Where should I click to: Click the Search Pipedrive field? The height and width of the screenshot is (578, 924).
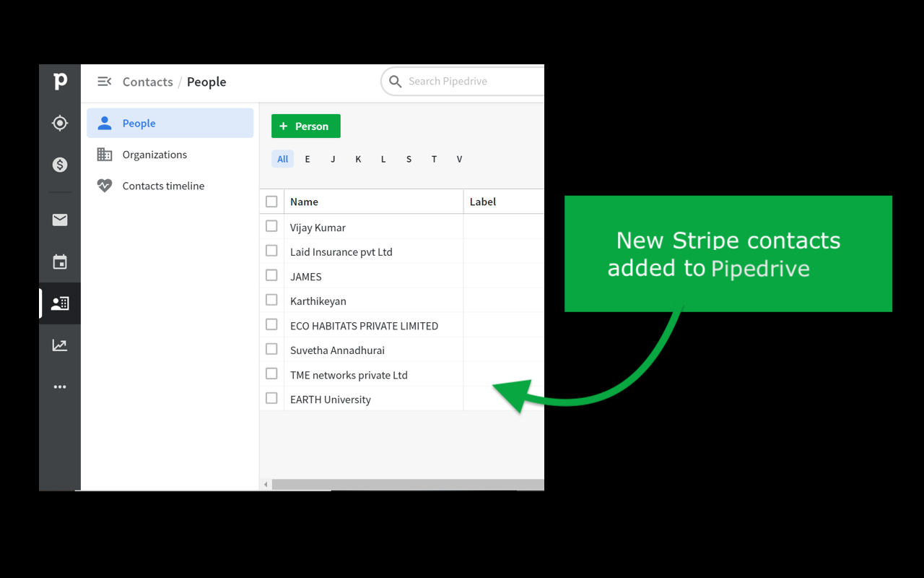469,82
